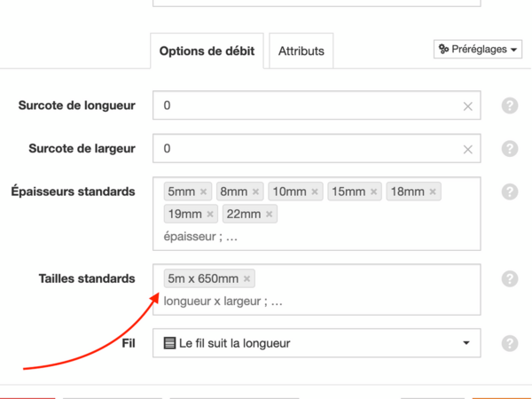532x399 pixels.
Task: Remove the 8mm thickness tag
Action: coord(256,192)
